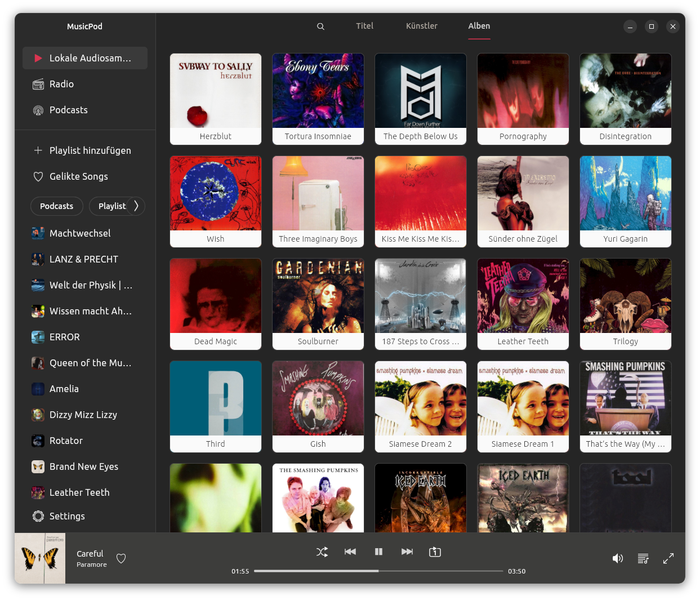The image size is (700, 600).
Task: Select the Podcasts filter chip
Action: point(56,206)
